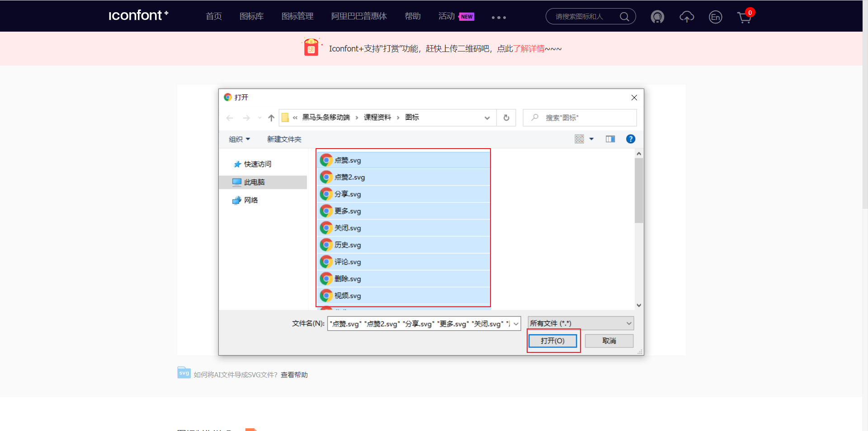Open view options dropdown arrow
Screen dimensions: 868x431
591,139
